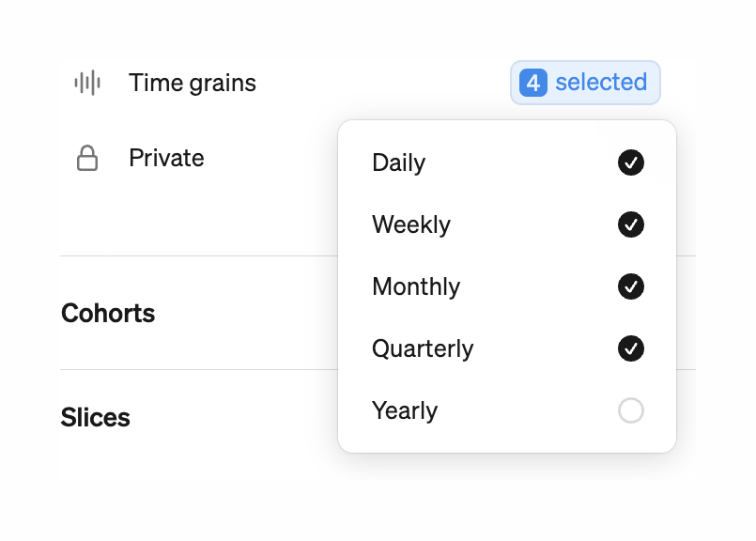Expand the Cohorts section
Viewport: 756px width, 541px height.
tap(107, 314)
